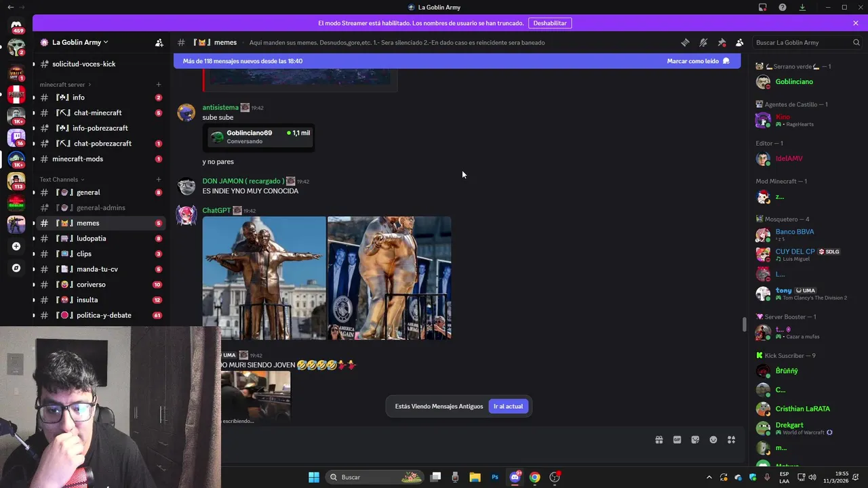Open the chat-minecraft channel
The height and width of the screenshot is (488, 868).
pos(100,113)
